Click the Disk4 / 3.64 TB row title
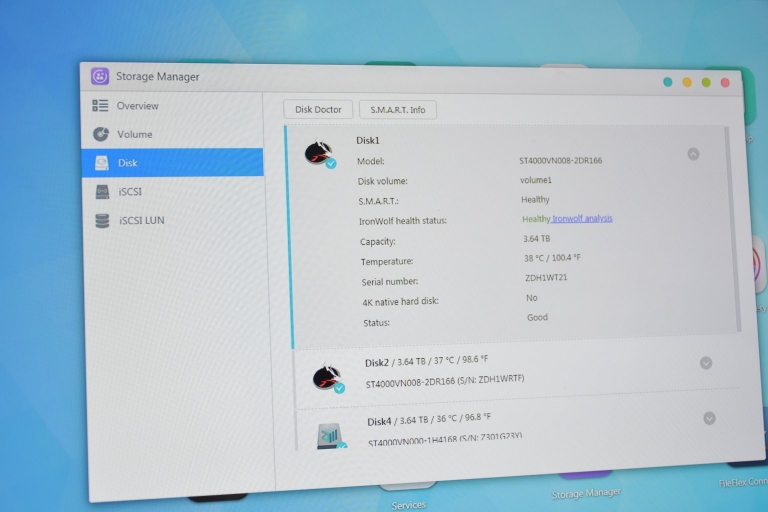Screen dimensions: 768x512 pyautogui.click(x=429, y=419)
